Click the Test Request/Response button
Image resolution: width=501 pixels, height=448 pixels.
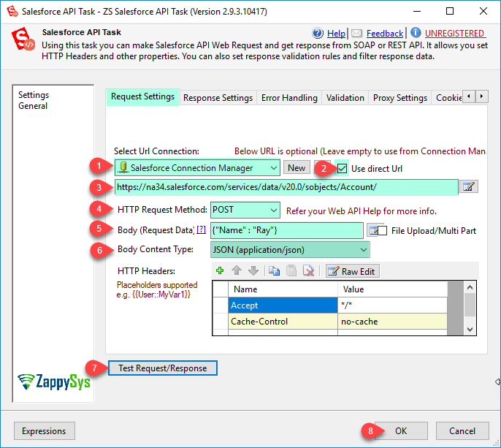pos(163,368)
